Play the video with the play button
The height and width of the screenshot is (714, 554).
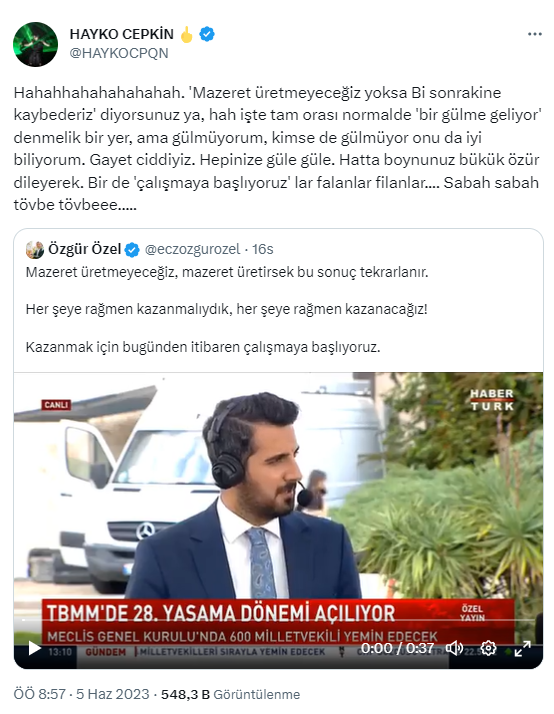34,648
